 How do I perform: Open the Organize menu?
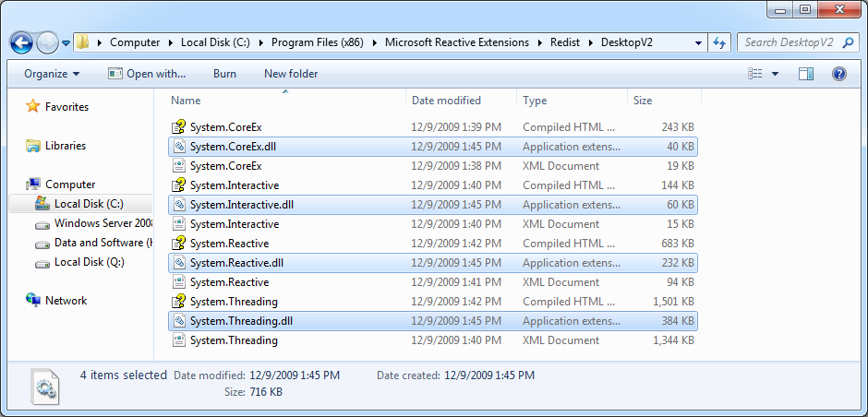point(52,74)
